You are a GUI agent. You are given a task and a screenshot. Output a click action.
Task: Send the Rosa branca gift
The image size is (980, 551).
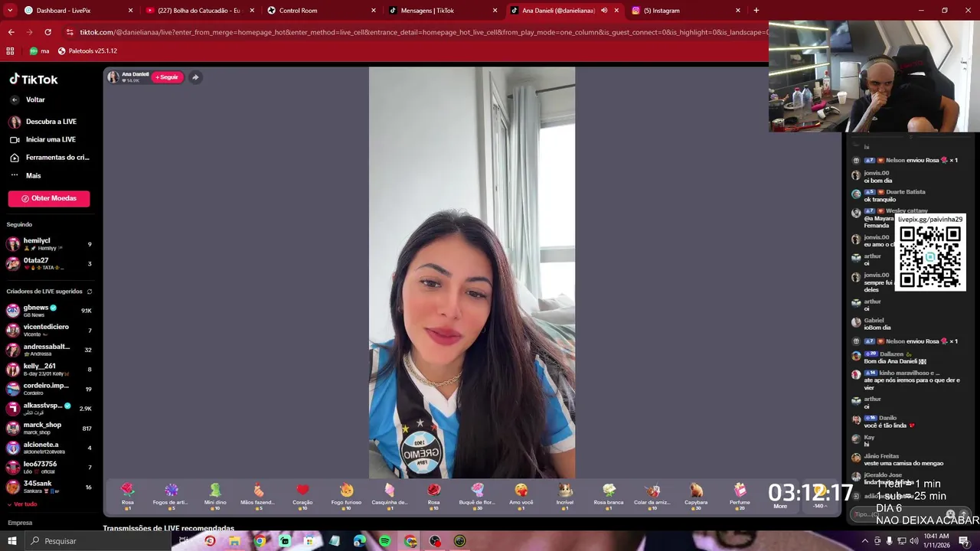point(609,495)
